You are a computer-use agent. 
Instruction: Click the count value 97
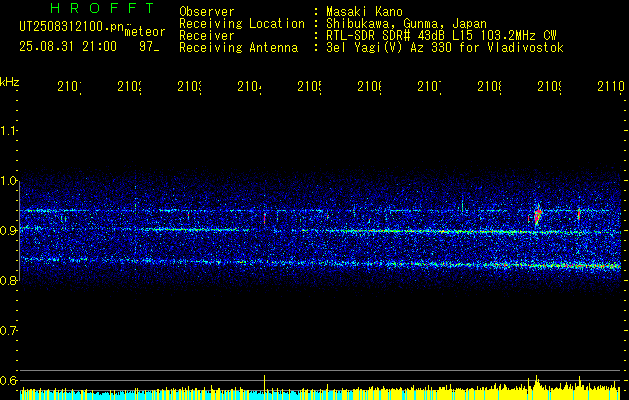[x=146, y=47]
